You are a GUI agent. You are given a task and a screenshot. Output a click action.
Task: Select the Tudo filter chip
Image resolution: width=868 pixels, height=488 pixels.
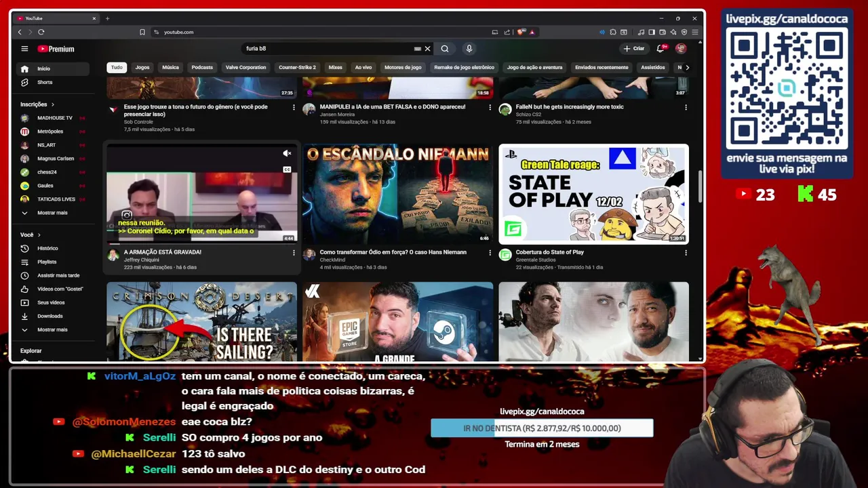(x=117, y=67)
